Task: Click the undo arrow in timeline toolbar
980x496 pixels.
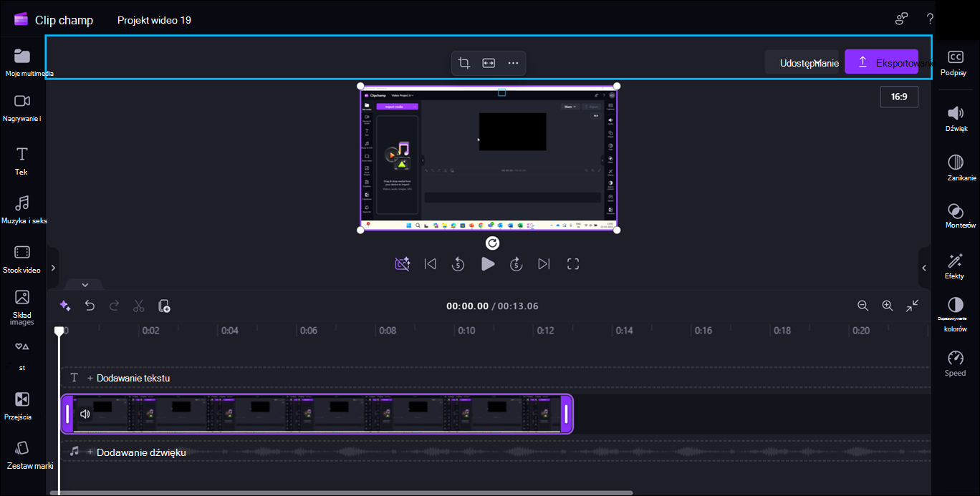Action: 90,306
